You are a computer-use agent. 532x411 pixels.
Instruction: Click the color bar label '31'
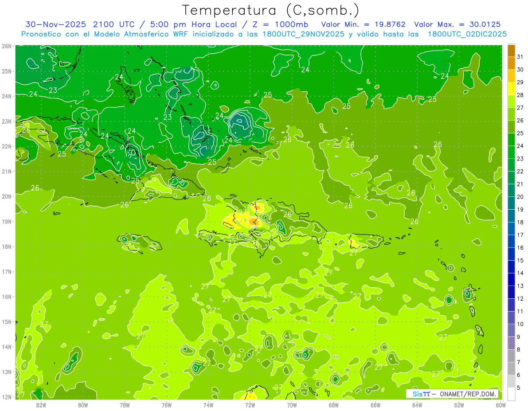pos(520,57)
